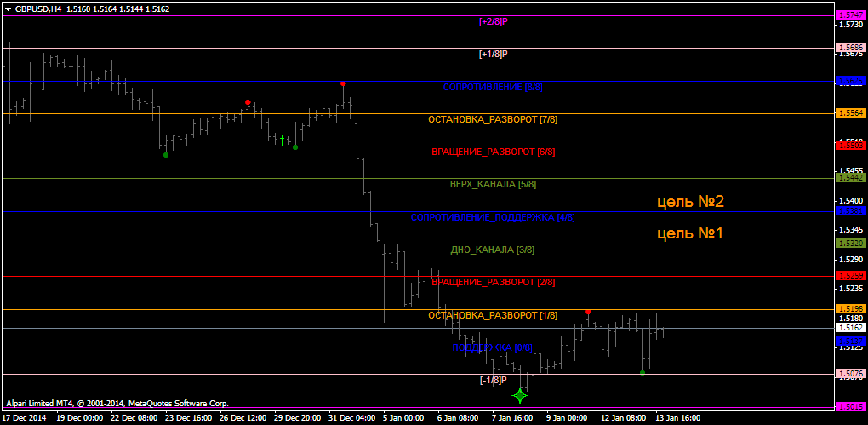
Task: Click the magenta 1.5015 price tag
Action: [850, 407]
